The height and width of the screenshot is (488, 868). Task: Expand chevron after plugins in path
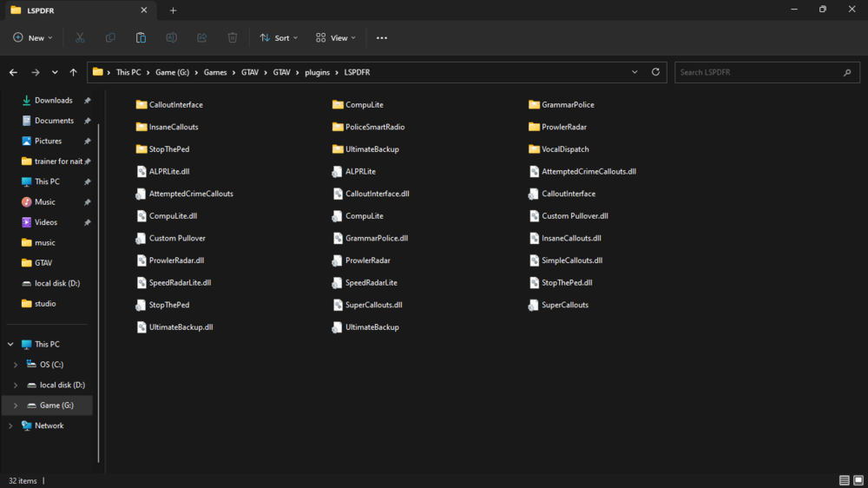tap(337, 73)
